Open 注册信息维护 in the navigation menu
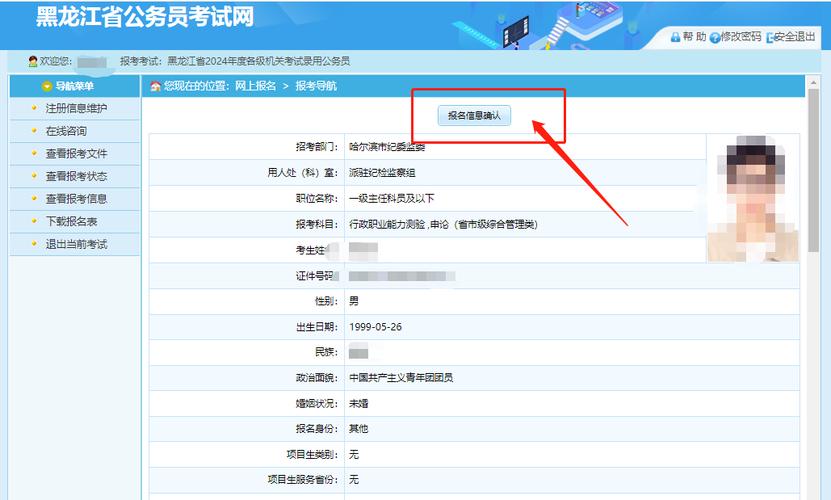Image resolution: width=831 pixels, height=500 pixels. click(x=76, y=109)
